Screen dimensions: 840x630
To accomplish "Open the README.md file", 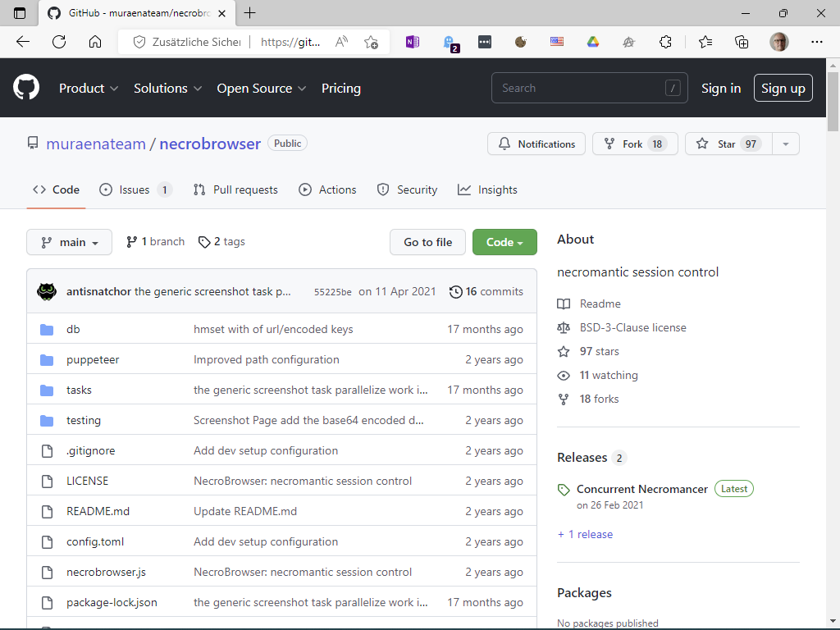I will click(x=98, y=512).
